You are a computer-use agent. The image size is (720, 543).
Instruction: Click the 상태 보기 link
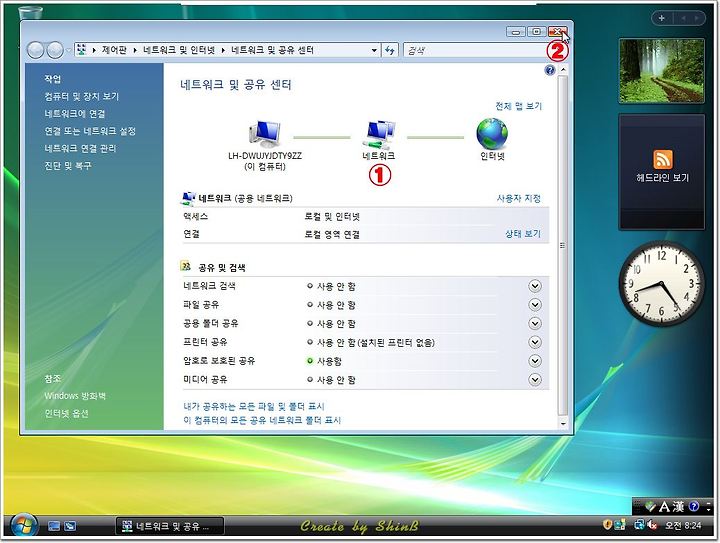click(x=523, y=234)
